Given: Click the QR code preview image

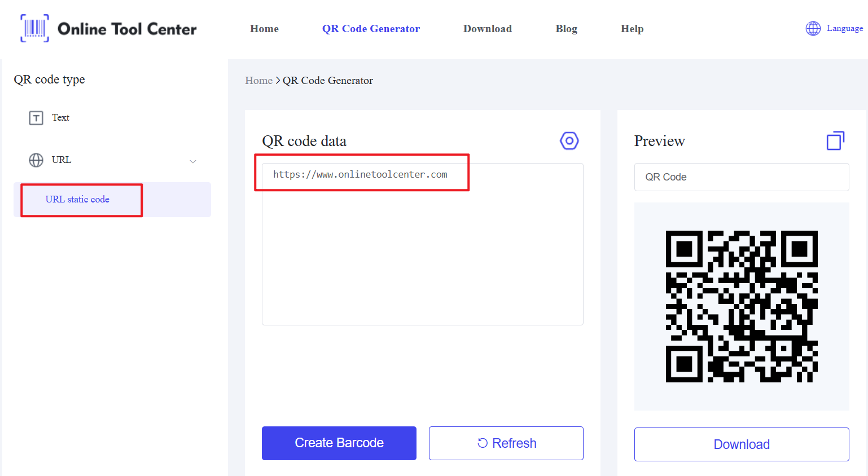Looking at the screenshot, I should click(x=741, y=306).
